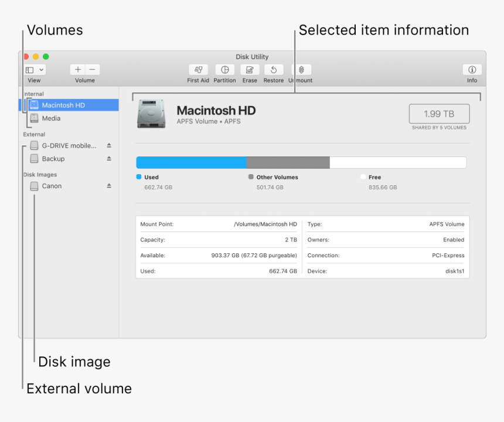Minimize the Disk Utility window

point(36,57)
